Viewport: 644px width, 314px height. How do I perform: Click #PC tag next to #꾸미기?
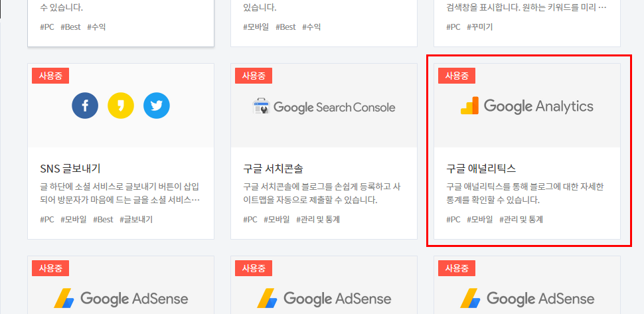(x=453, y=27)
